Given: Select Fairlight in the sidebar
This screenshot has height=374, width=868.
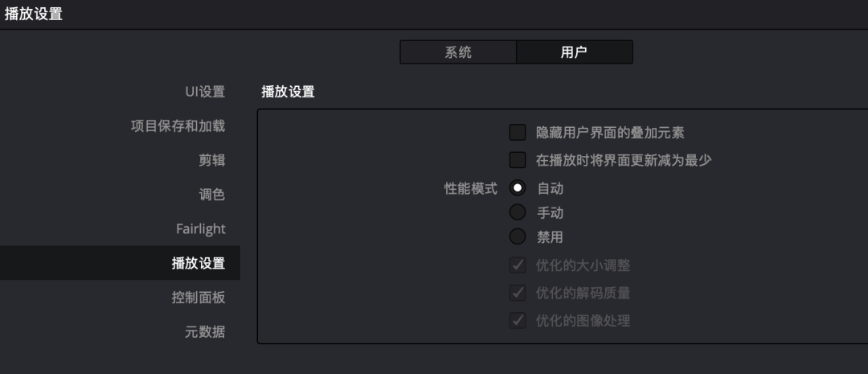Looking at the screenshot, I should point(200,229).
